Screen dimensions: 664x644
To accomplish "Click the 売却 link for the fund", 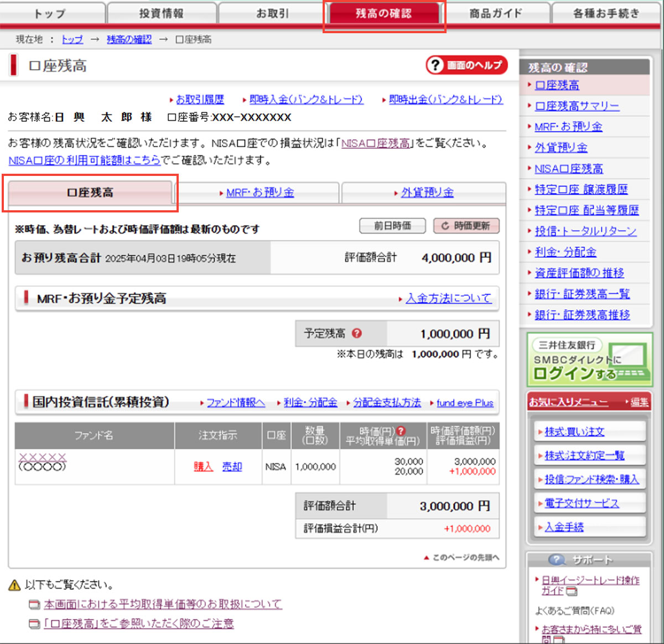I will click(232, 466).
